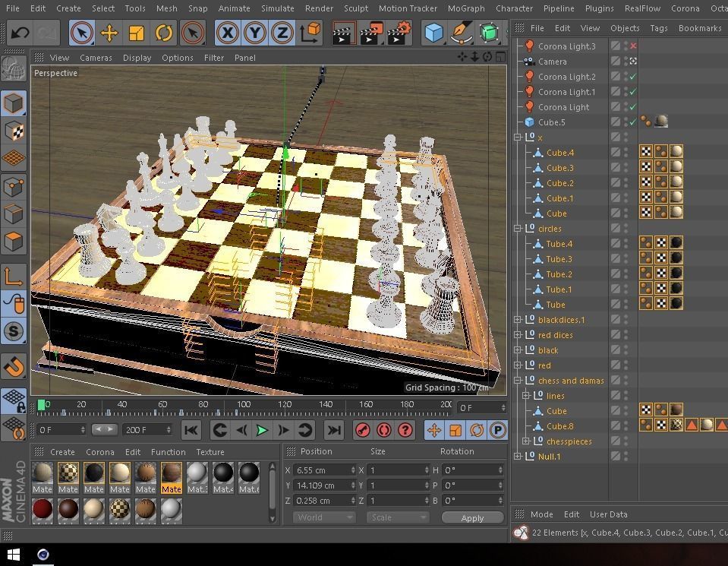The width and height of the screenshot is (728, 566).
Task: Select the 'Cube.8' object
Action: pos(559,425)
